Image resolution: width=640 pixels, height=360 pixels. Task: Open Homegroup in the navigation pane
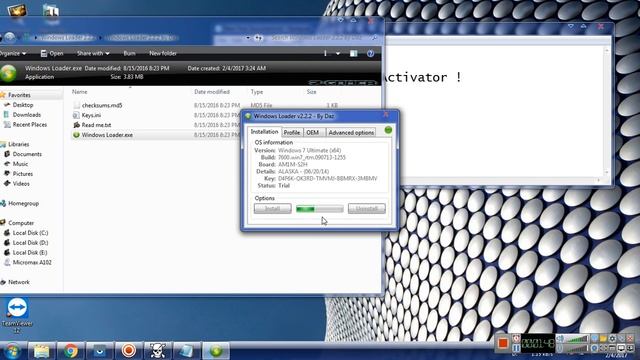click(x=23, y=203)
